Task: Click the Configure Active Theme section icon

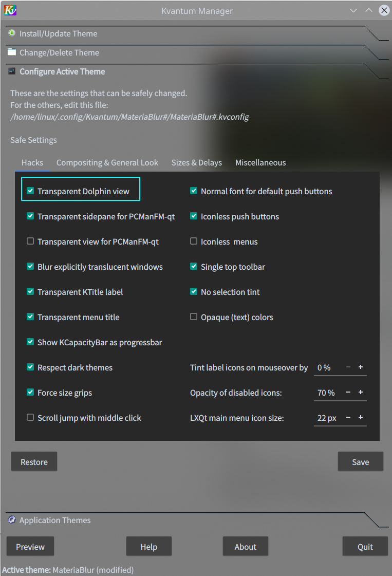Action: (x=12, y=71)
